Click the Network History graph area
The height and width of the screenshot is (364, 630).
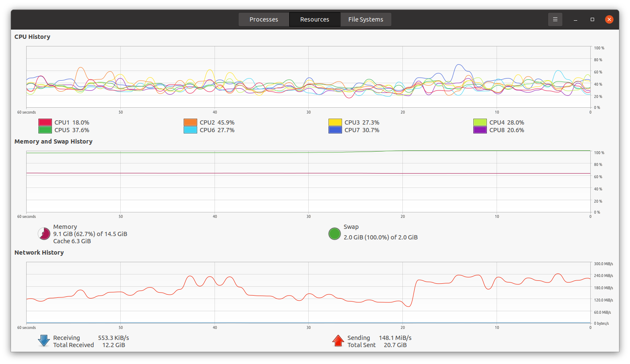tap(308, 293)
